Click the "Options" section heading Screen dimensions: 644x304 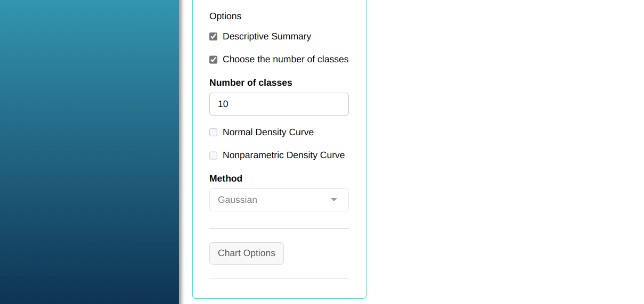click(x=225, y=17)
